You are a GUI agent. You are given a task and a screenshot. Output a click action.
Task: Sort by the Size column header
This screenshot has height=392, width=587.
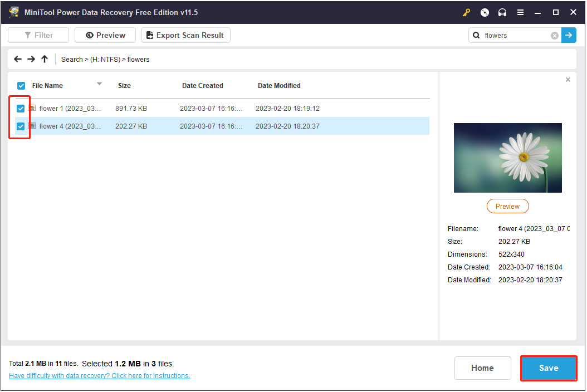(124, 86)
